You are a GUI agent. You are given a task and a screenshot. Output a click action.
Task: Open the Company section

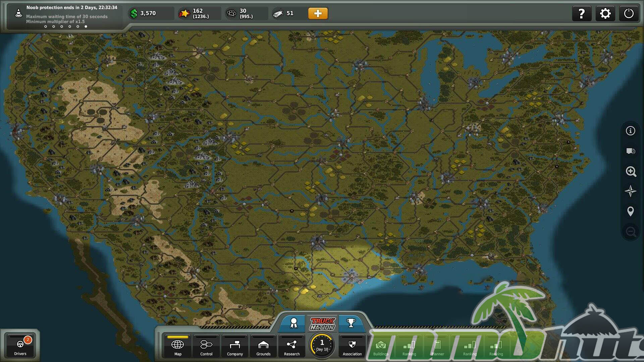coord(235,347)
